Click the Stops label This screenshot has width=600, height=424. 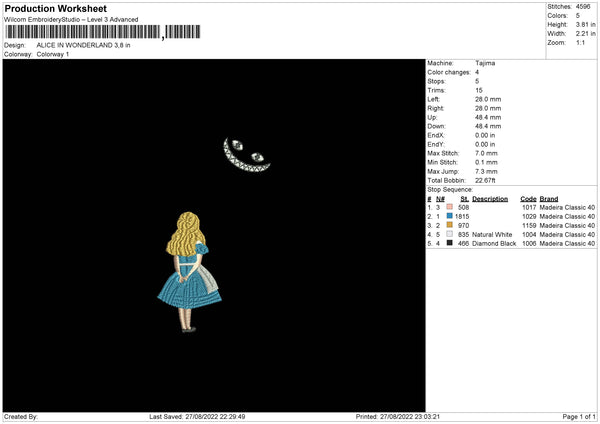pos(437,81)
